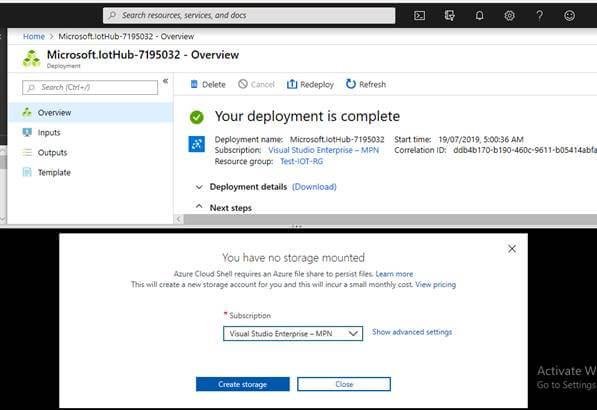
Task: Click the Cancel circle icon
Action: coord(243,84)
